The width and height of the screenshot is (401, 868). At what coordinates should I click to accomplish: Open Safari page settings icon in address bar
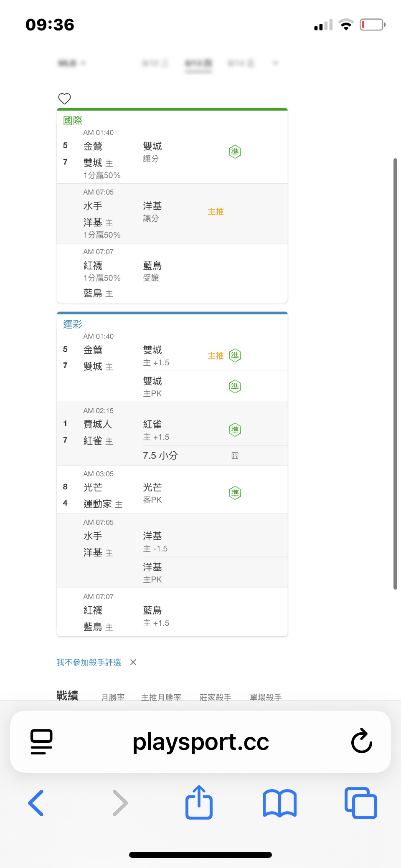41,741
